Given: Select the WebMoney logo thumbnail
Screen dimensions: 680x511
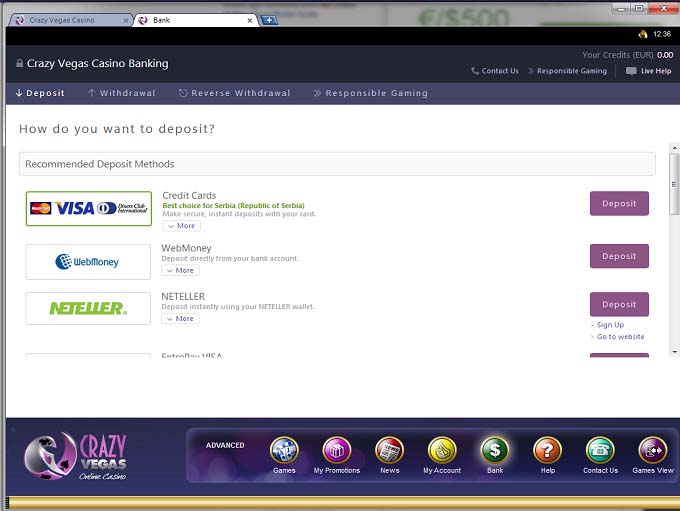Looking at the screenshot, I should pyautogui.click(x=88, y=262).
